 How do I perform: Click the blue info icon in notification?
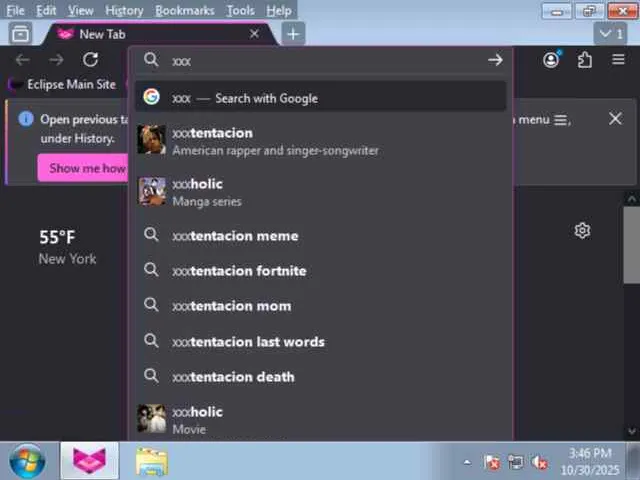26,119
